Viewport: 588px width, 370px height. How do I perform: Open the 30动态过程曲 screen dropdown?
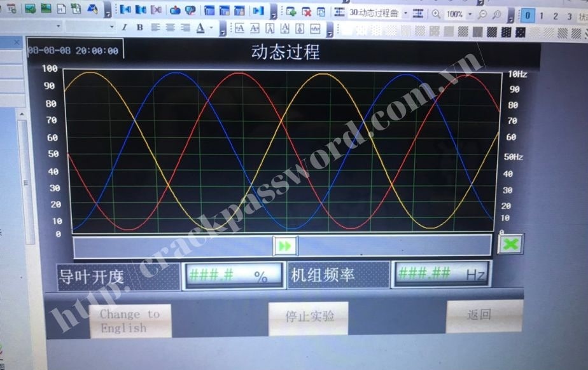[406, 13]
